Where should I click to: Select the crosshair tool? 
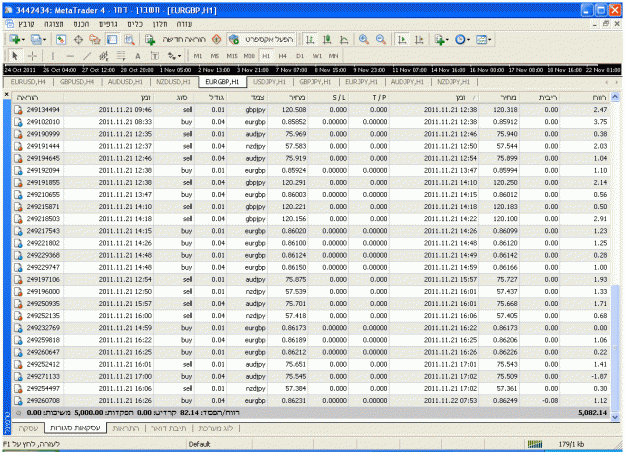32,56
